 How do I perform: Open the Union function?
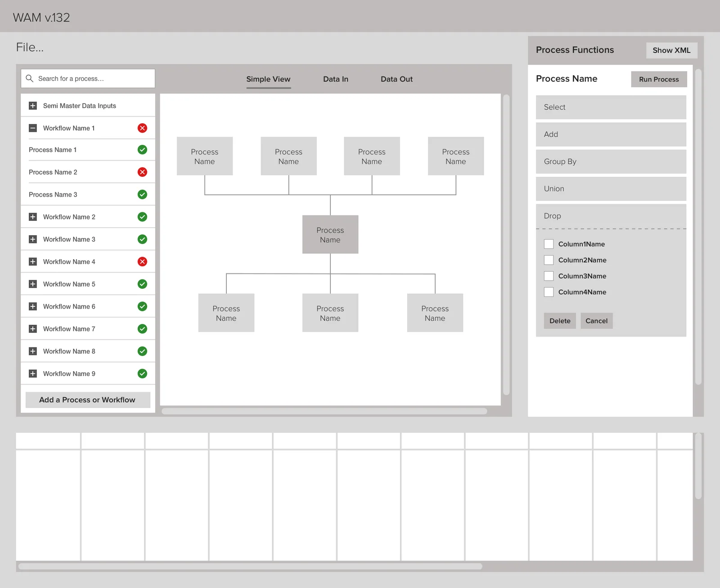click(611, 189)
